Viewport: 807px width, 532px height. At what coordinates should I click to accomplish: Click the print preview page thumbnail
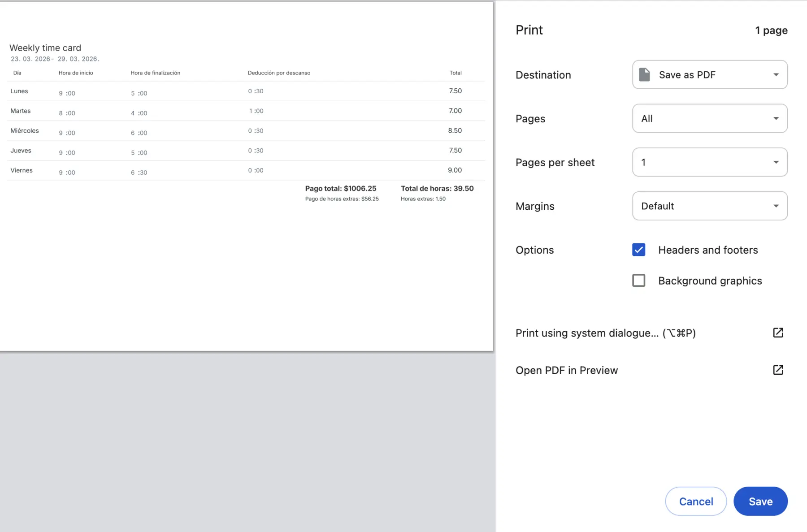[x=247, y=175]
